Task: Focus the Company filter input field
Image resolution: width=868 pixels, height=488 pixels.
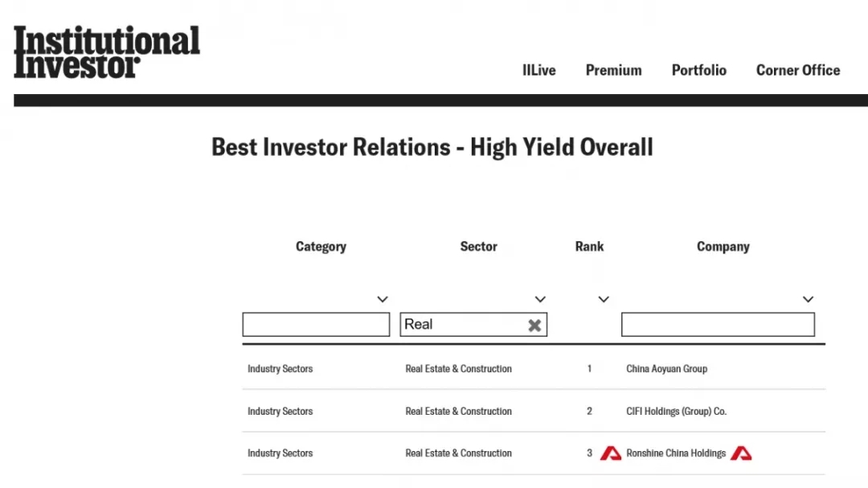Action: [718, 324]
